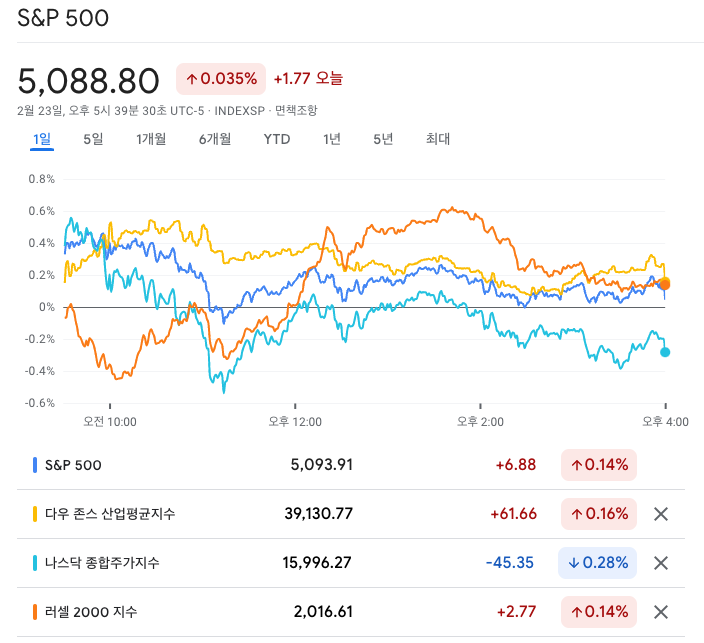This screenshot has width=704, height=643.
Task: Click the 오전 10:00 time axis label
Action: (x=110, y=422)
